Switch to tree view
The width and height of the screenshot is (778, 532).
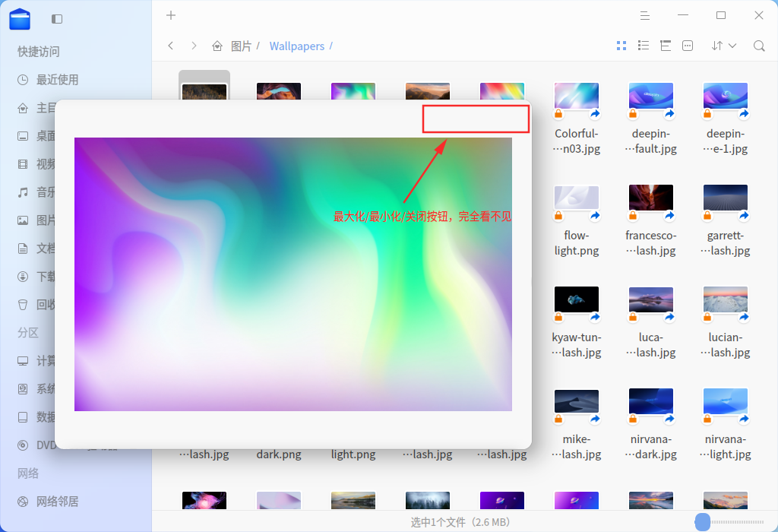tap(666, 46)
